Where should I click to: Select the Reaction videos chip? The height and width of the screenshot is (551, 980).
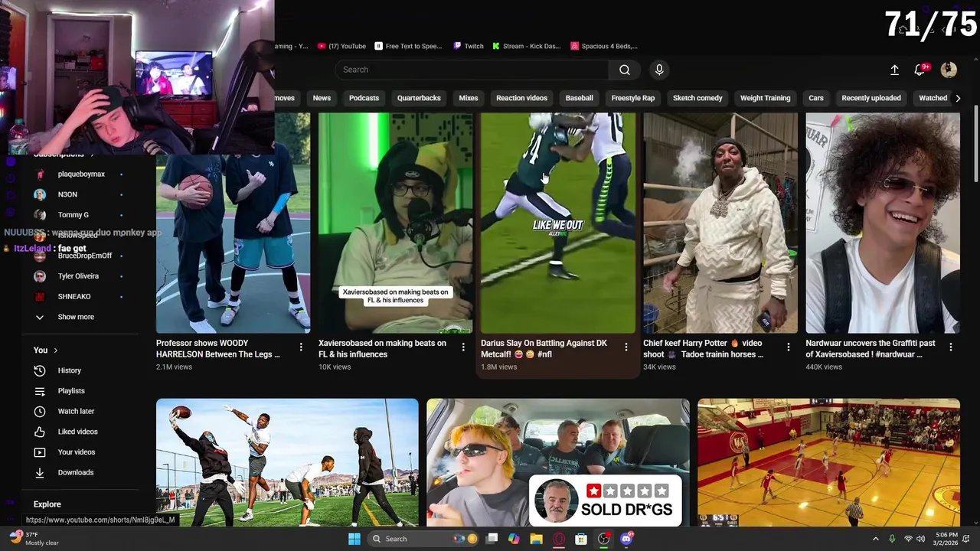click(x=521, y=98)
